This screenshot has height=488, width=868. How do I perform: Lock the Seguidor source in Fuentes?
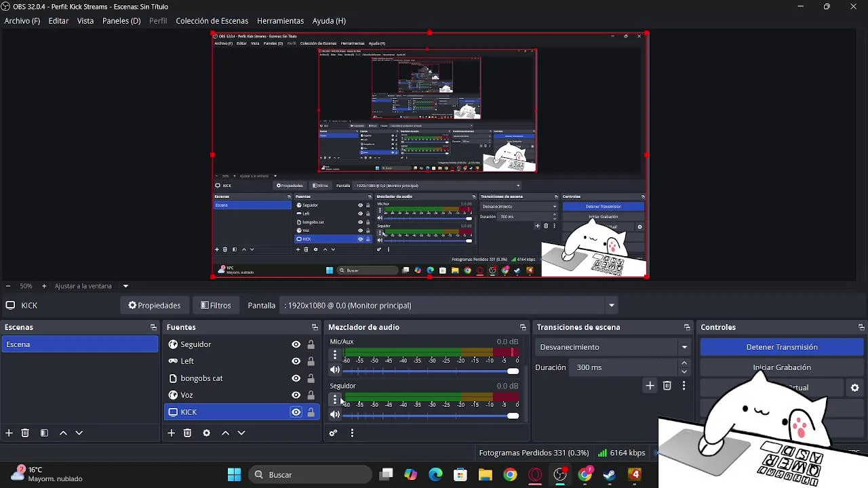coord(311,344)
